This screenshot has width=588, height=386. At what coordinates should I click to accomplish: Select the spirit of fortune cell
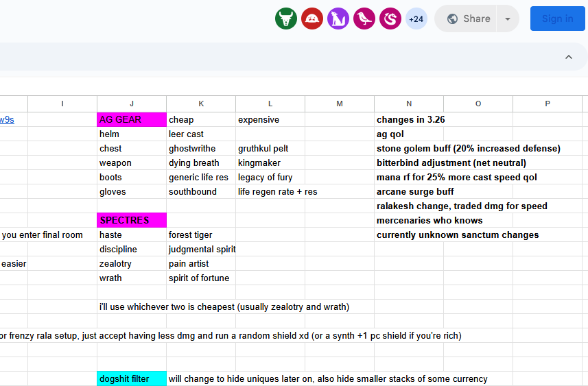[201, 278]
